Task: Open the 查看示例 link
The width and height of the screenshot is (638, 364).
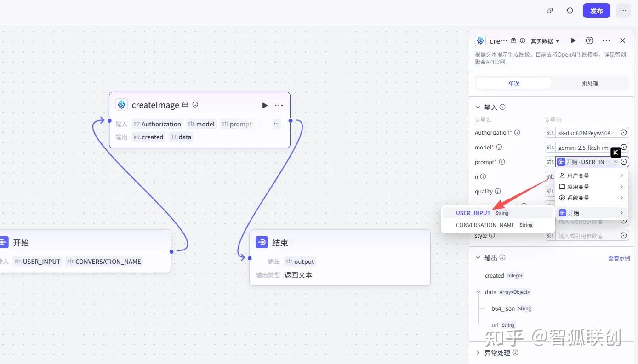Action: coord(619,258)
